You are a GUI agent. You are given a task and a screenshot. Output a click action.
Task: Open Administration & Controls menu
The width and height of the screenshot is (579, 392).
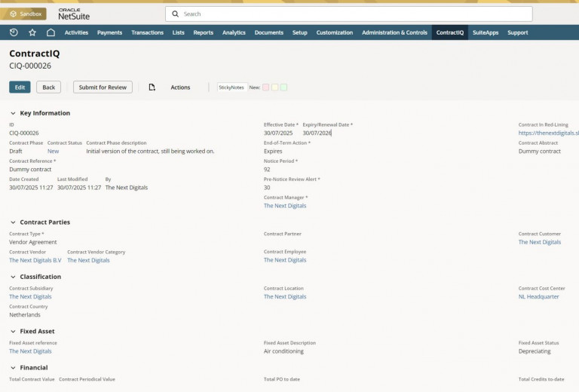(394, 32)
